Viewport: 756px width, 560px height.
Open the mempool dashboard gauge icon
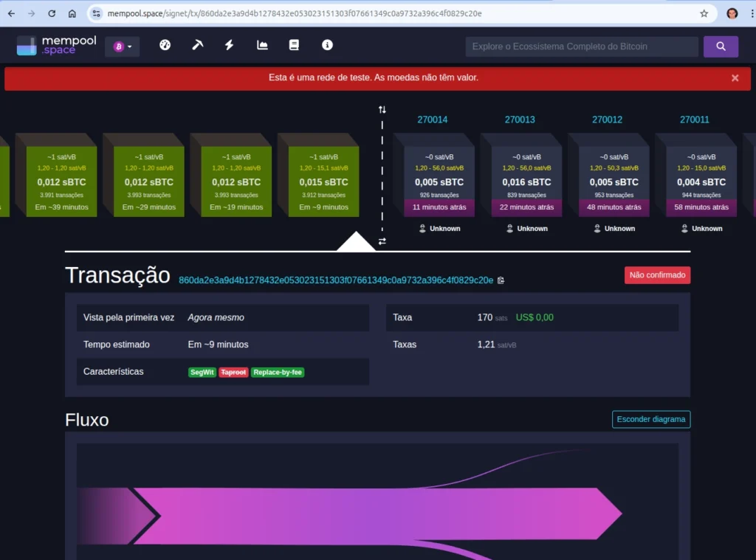click(165, 45)
